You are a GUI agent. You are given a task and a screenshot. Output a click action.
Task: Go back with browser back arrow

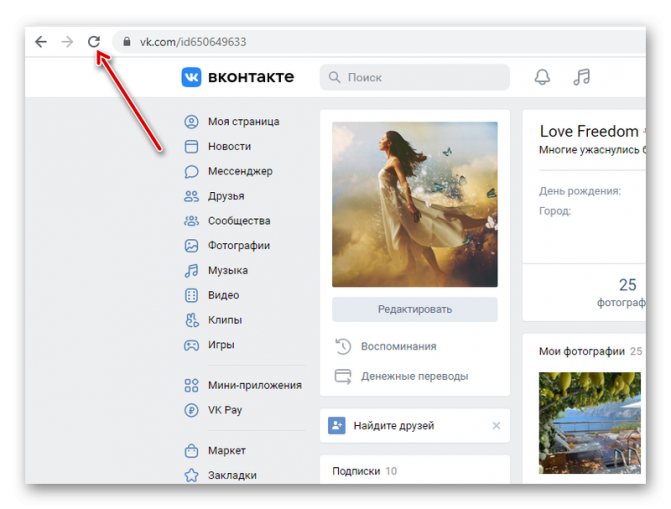pyautogui.click(x=40, y=42)
